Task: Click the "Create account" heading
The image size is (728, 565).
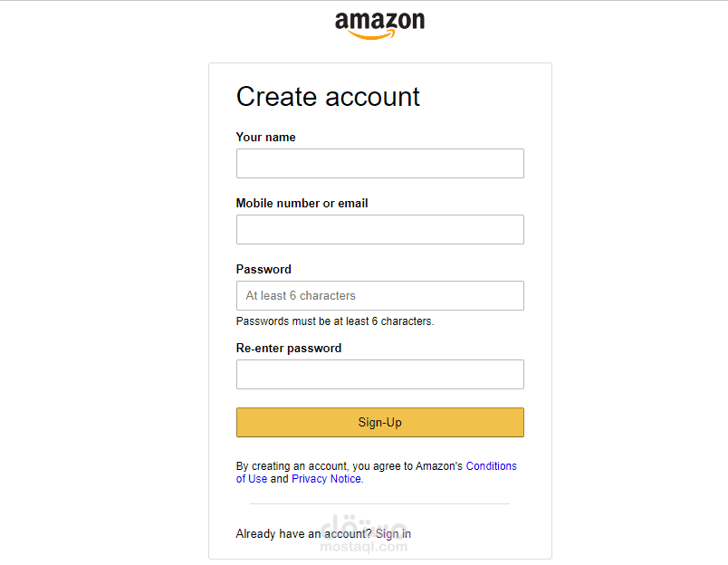Action: click(328, 97)
